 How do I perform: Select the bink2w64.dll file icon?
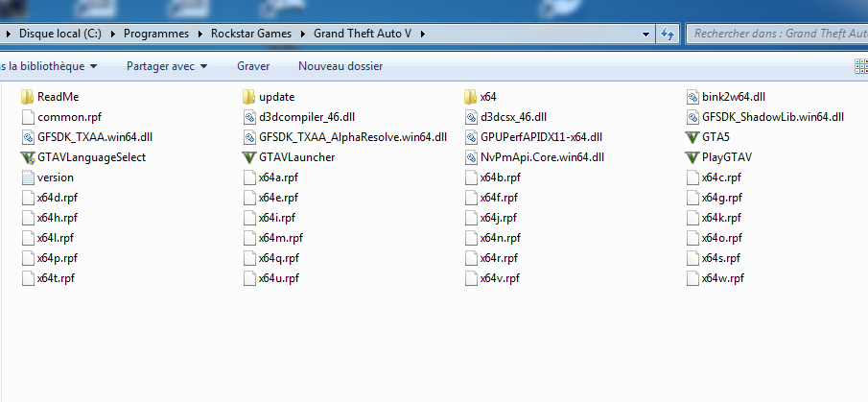692,97
